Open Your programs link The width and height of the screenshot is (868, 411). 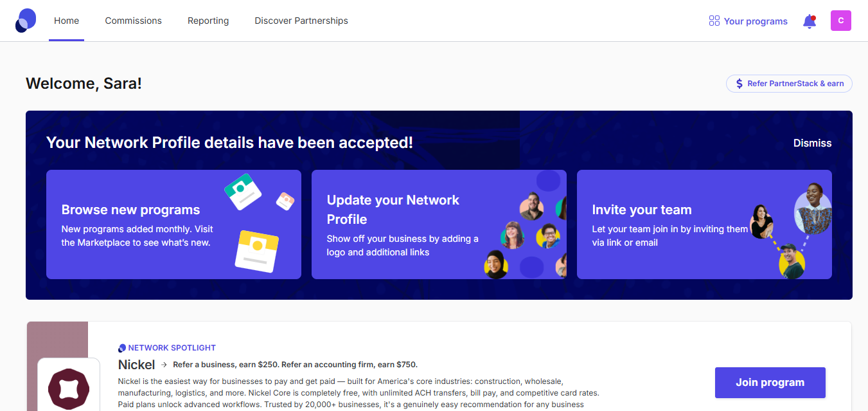[748, 21]
